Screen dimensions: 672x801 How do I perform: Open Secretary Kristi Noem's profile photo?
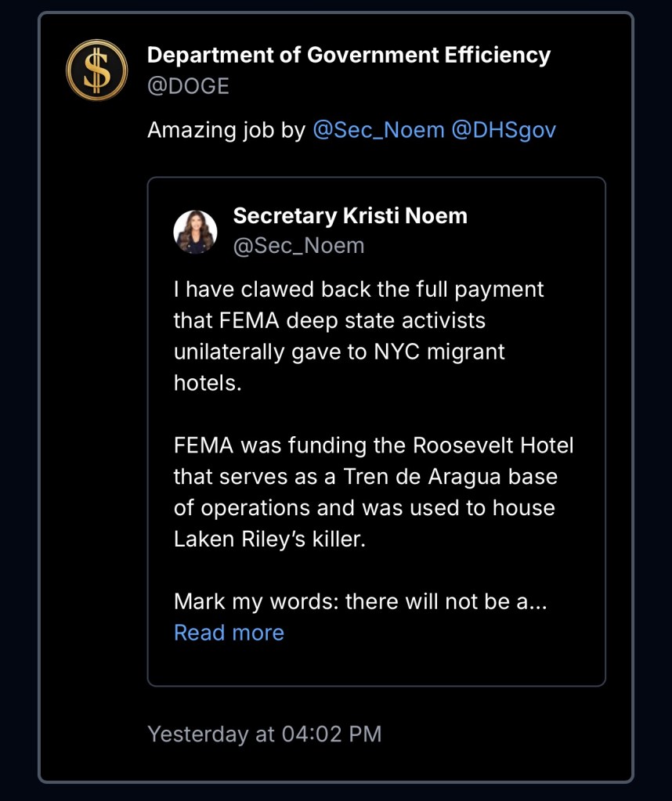pyautogui.click(x=195, y=232)
